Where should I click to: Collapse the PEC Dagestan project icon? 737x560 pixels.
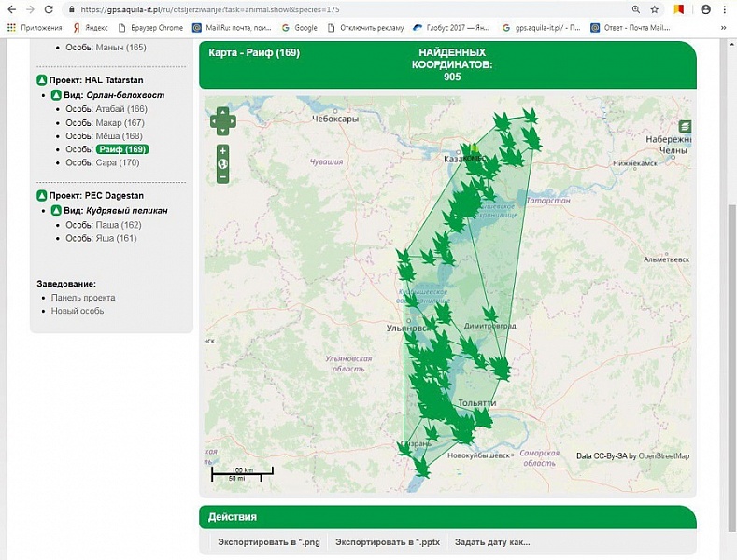[x=41, y=195]
